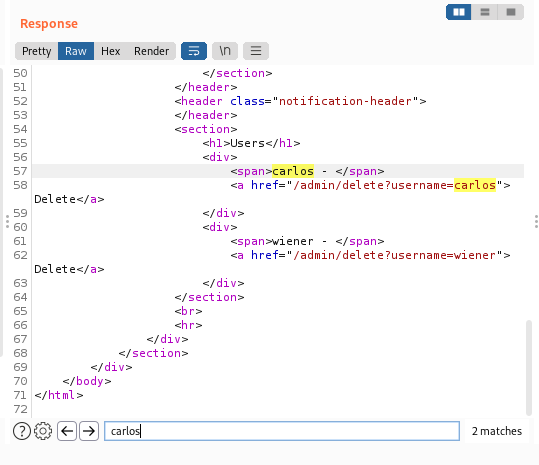Image resolution: width=539 pixels, height=465 pixels.
Task: Choose the combined single-pane layout icon
Action: pyautogui.click(x=511, y=12)
